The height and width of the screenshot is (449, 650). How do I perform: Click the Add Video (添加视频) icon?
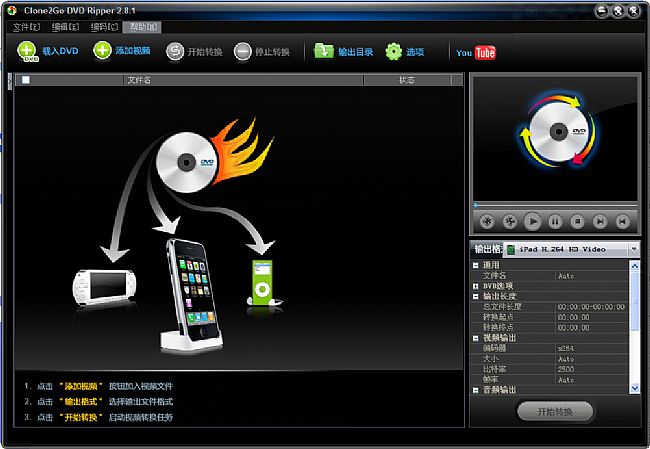coord(102,51)
